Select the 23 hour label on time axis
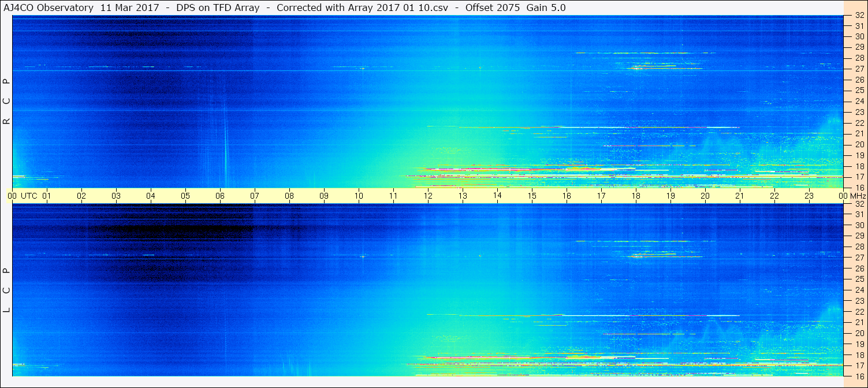The image size is (868, 388). [809, 196]
